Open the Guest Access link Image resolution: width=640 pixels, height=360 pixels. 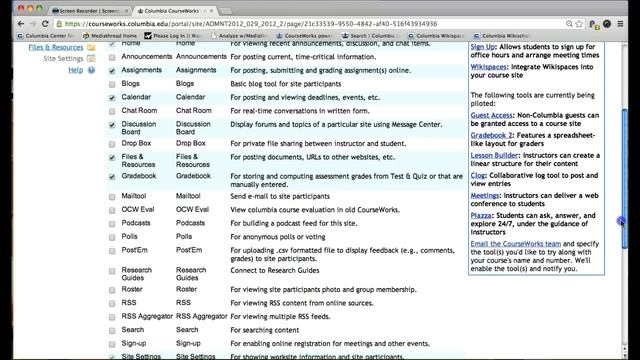click(x=491, y=116)
